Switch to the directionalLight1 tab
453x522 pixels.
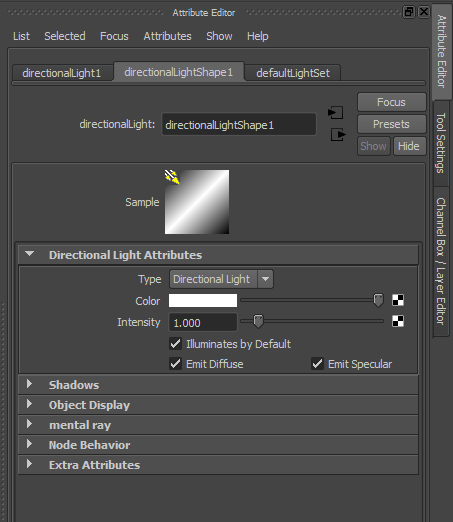coord(62,73)
